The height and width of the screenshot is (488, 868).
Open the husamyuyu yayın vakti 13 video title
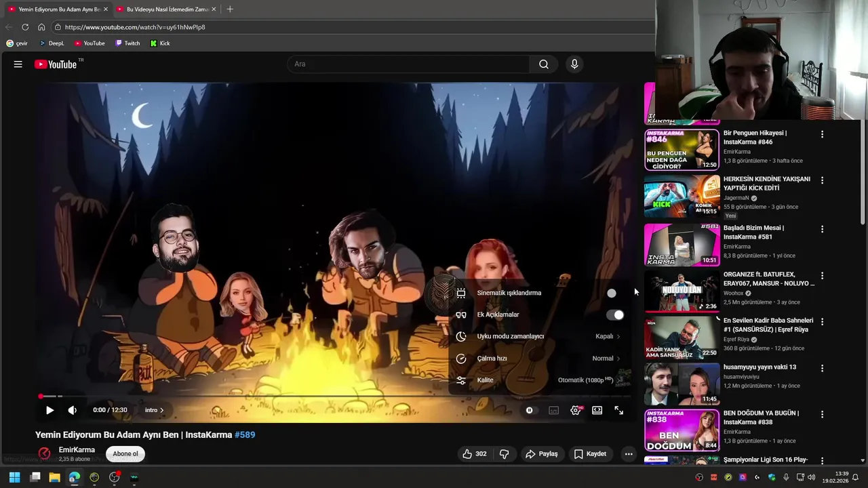click(759, 367)
